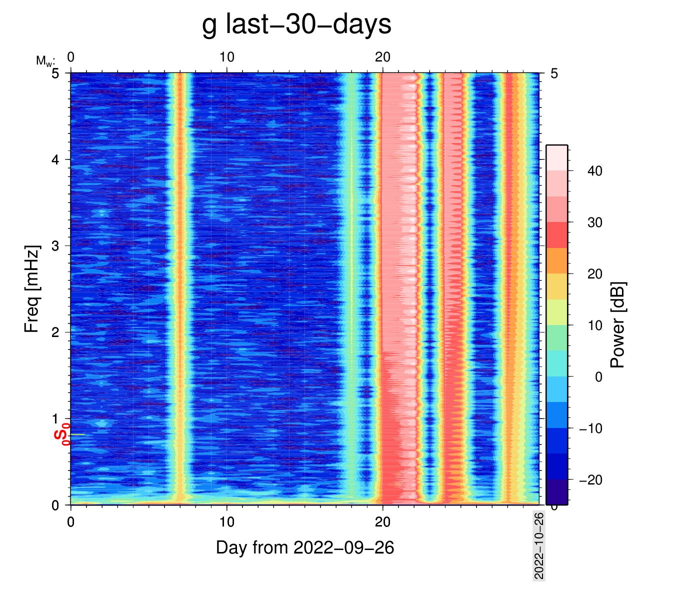700x595 pixels.
Task: Click the "Day from 2022-09-26" axis label
Action: 305,548
